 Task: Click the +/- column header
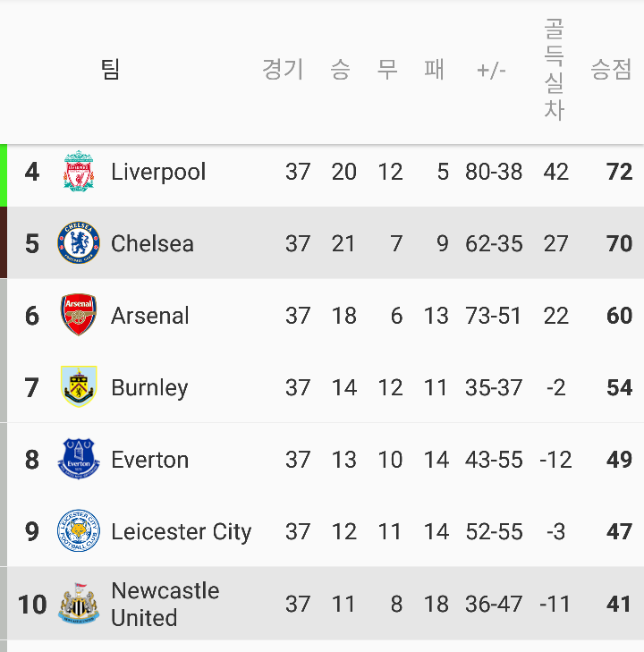click(491, 71)
